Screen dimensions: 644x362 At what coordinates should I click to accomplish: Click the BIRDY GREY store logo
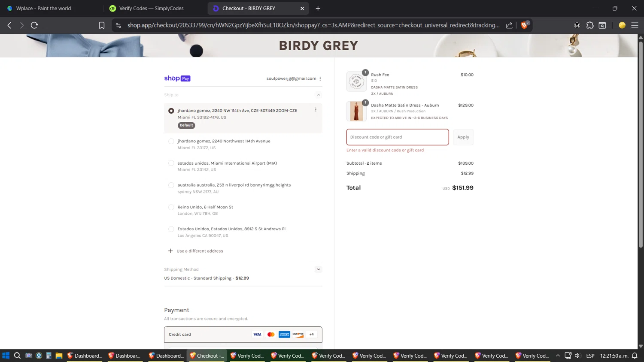pyautogui.click(x=318, y=45)
